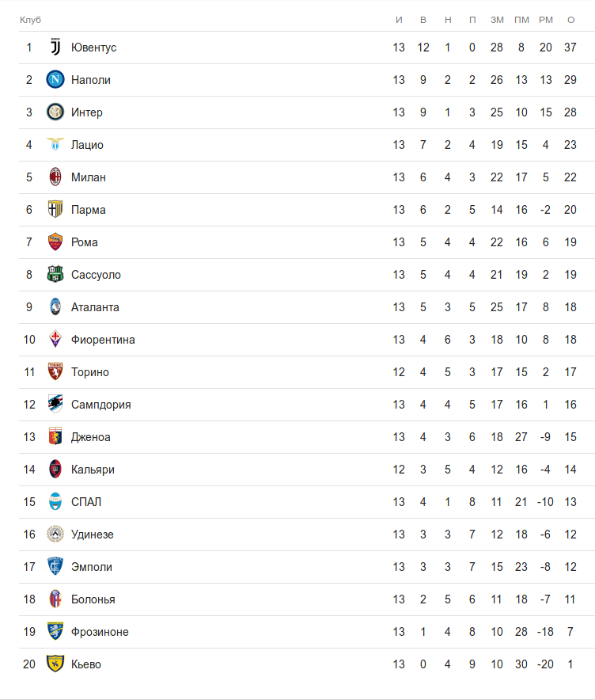This screenshot has width=595, height=700.
Task: Click the Genoa club crest
Action: [x=55, y=437]
